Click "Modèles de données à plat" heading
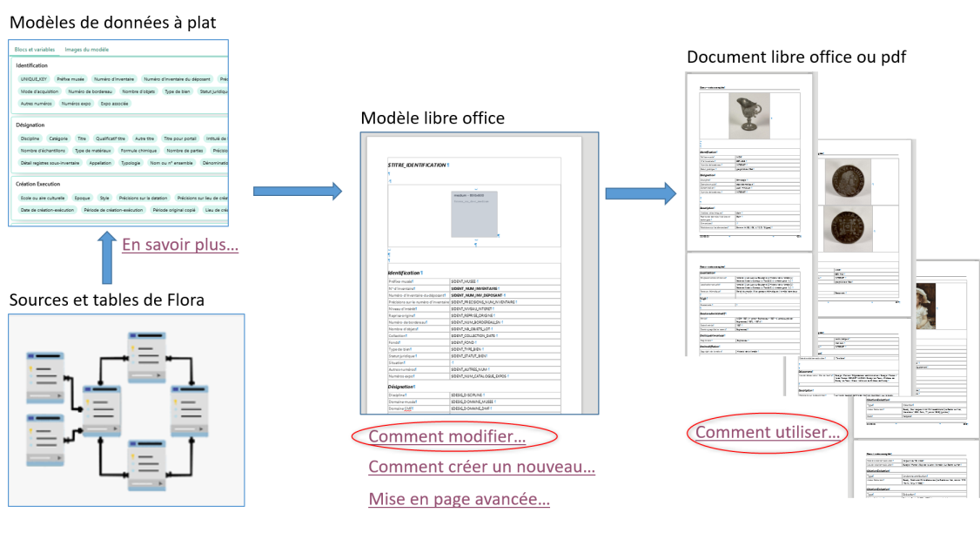Image resolution: width=980 pixels, height=533 pixels. point(112,23)
